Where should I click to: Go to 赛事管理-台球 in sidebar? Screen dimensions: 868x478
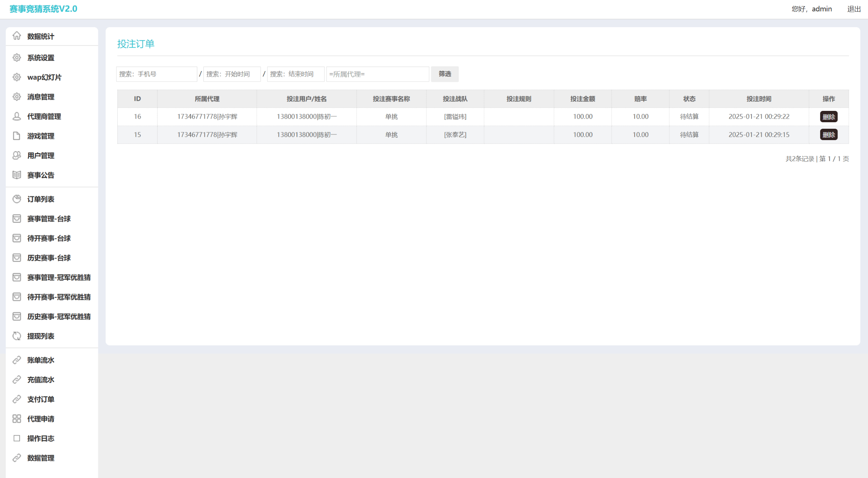[49, 219]
